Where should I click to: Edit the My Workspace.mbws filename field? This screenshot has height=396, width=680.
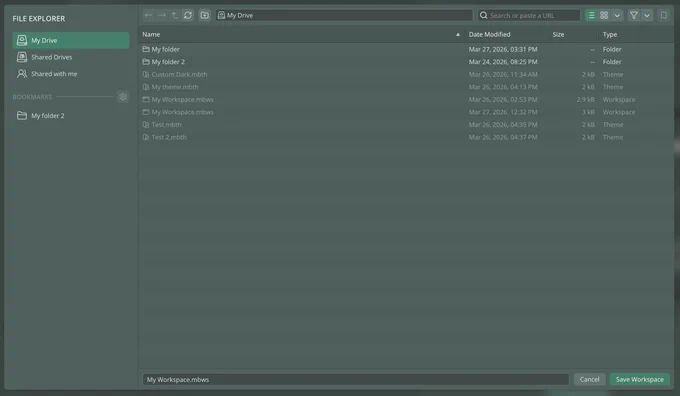point(356,380)
